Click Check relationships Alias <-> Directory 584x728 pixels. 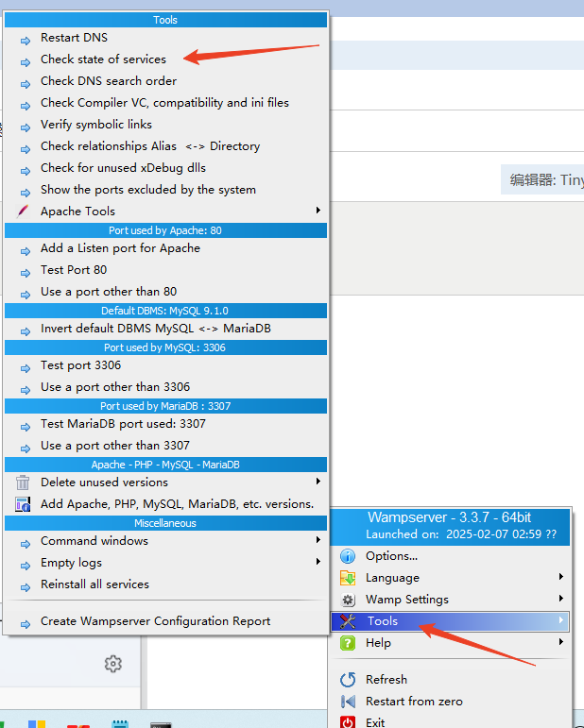tap(166, 146)
